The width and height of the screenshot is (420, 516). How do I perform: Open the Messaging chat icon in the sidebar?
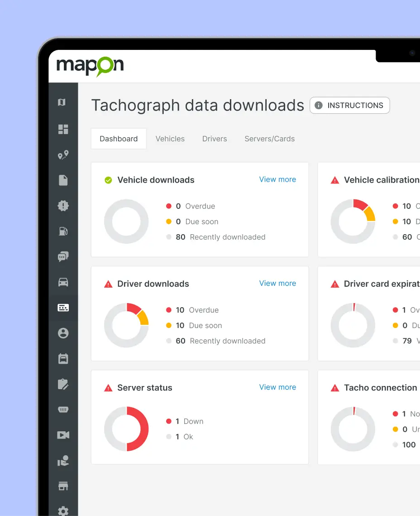[x=63, y=256]
